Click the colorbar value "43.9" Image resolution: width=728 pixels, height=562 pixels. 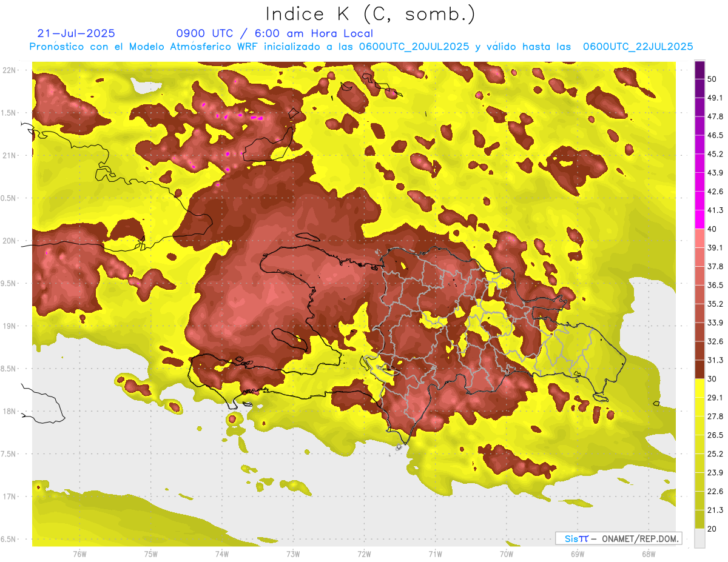[x=715, y=173]
